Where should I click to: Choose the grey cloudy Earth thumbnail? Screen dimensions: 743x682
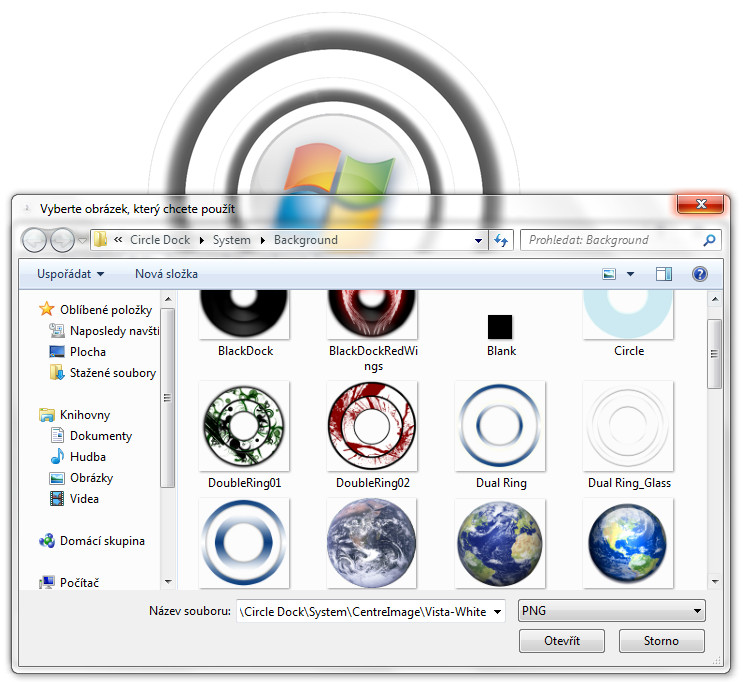coord(372,543)
